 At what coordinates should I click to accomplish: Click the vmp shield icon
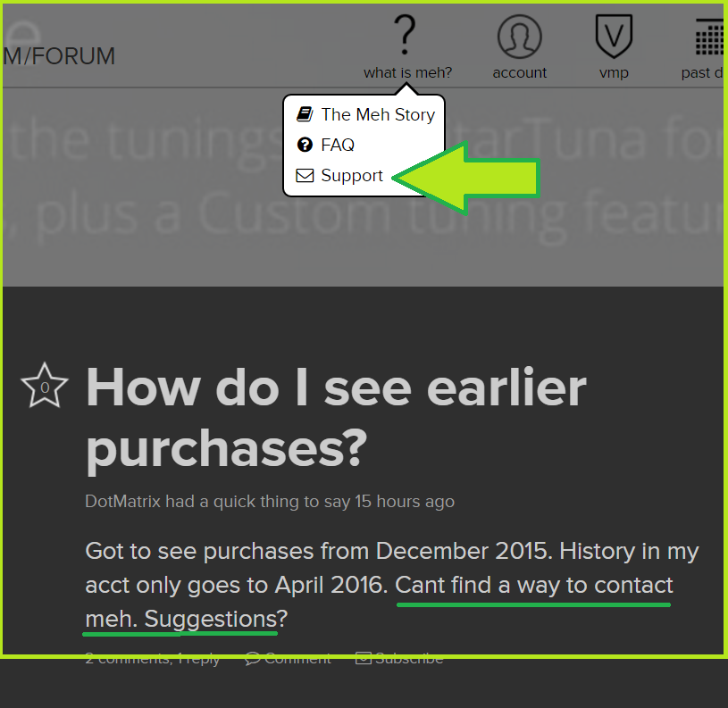(615, 36)
